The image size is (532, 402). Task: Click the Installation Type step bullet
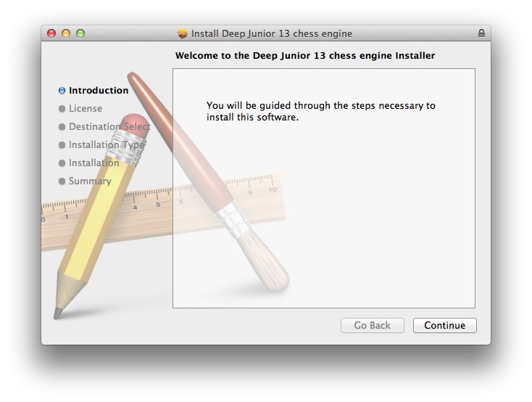pos(62,145)
